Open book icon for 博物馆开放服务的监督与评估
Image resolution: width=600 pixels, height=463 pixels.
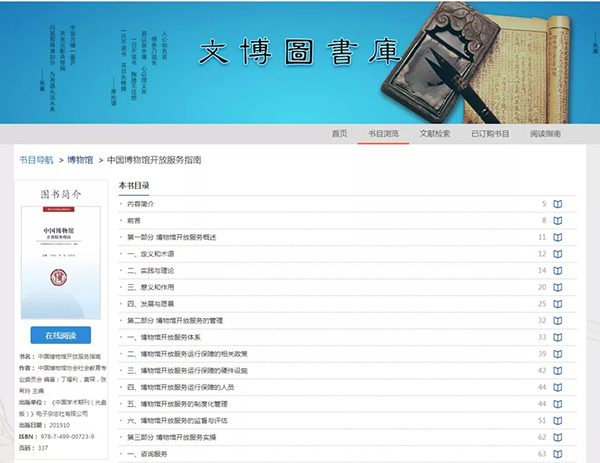(558, 420)
